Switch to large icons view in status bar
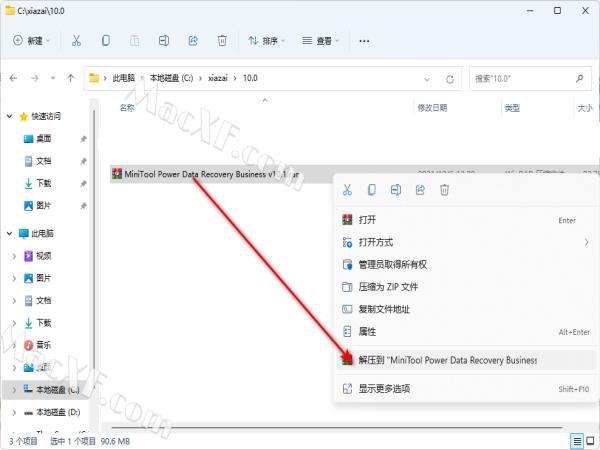 coord(590,440)
